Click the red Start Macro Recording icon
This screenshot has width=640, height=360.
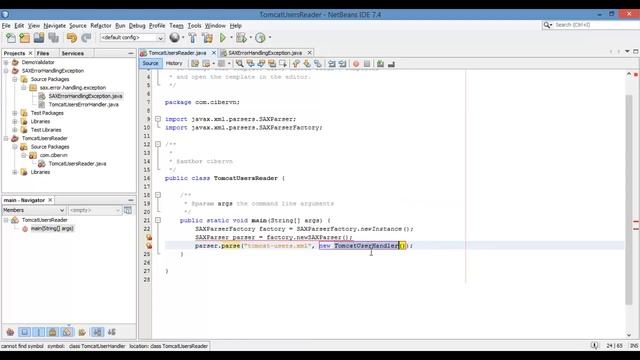coord(356,64)
